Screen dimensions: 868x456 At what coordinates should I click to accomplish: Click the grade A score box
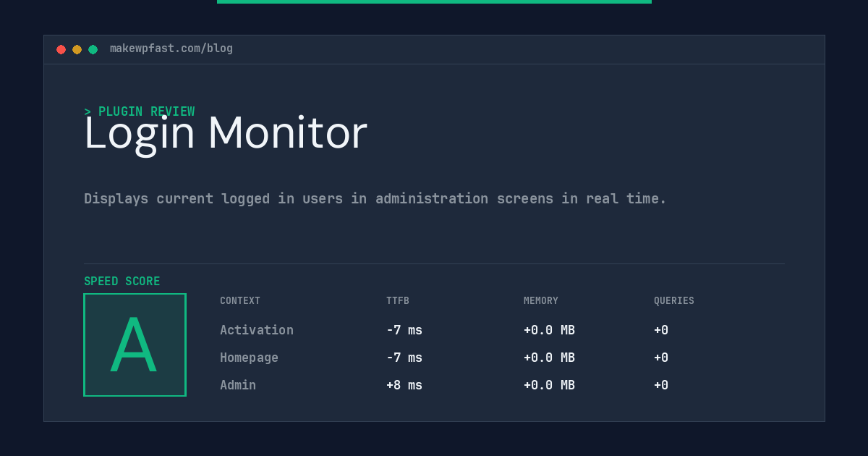[x=135, y=345]
